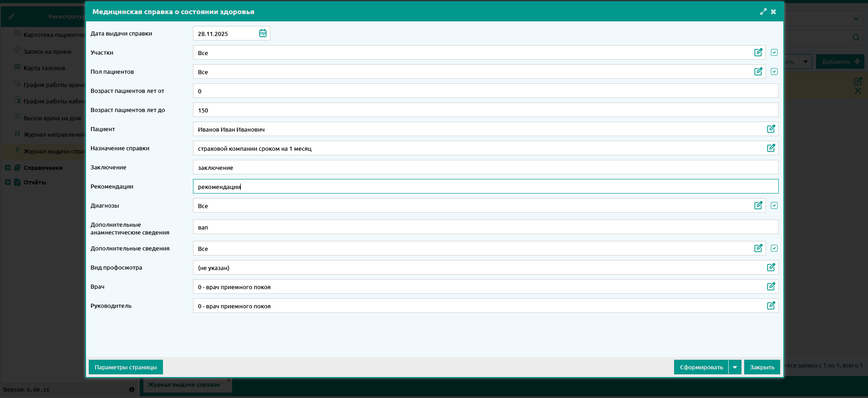This screenshot has width=868, height=398.
Task: Click the Параметры страницы button
Action: 126,367
